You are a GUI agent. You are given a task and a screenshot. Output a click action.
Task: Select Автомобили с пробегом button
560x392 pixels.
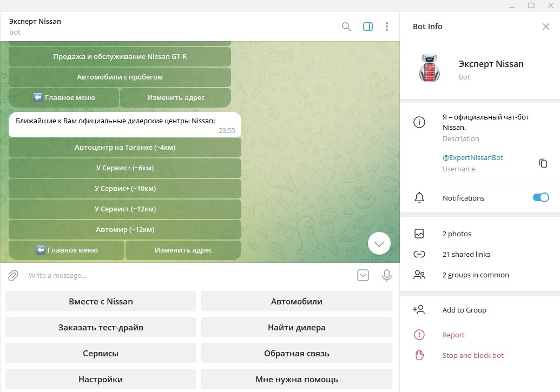click(x=120, y=77)
